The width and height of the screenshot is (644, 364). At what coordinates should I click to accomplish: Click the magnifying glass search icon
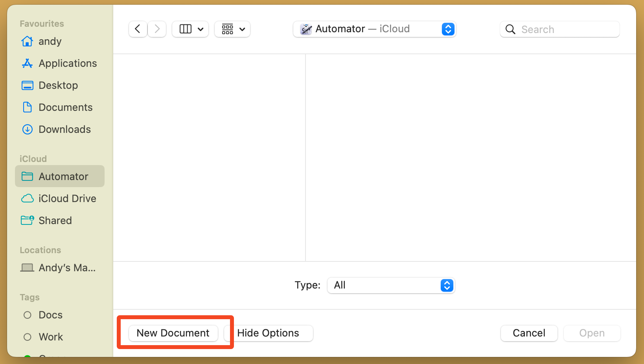point(510,29)
